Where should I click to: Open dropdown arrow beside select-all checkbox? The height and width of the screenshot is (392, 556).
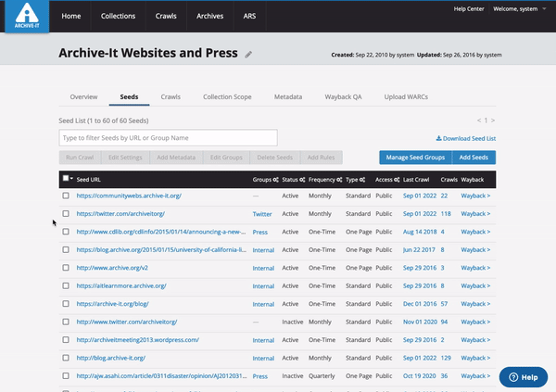click(72, 179)
